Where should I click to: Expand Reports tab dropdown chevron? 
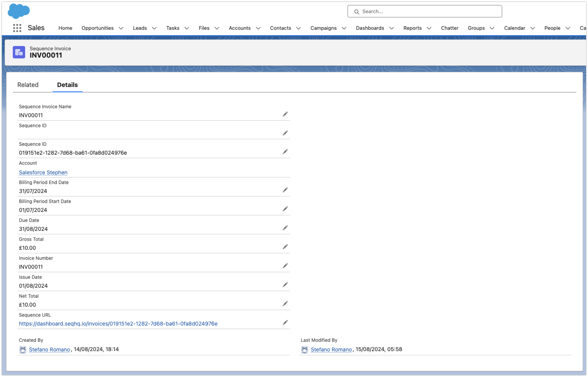(x=429, y=28)
